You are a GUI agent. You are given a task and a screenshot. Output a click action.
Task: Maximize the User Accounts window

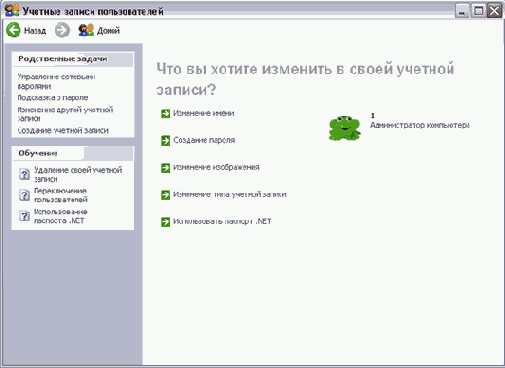[478, 11]
